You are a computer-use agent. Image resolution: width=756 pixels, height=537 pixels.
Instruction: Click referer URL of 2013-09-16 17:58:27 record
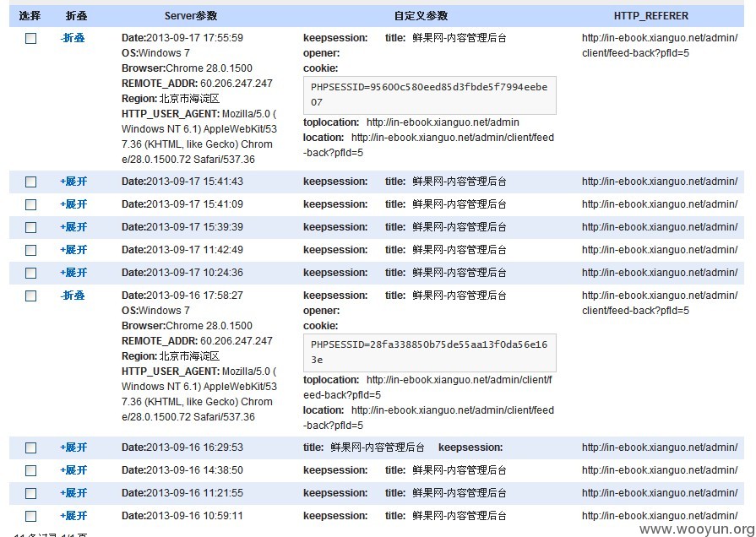point(660,303)
